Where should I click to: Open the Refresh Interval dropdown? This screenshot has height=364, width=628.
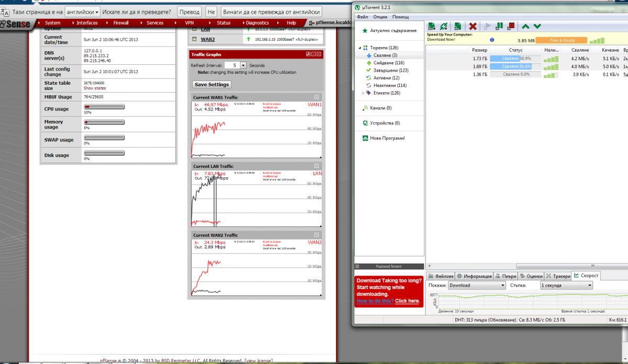(243, 65)
